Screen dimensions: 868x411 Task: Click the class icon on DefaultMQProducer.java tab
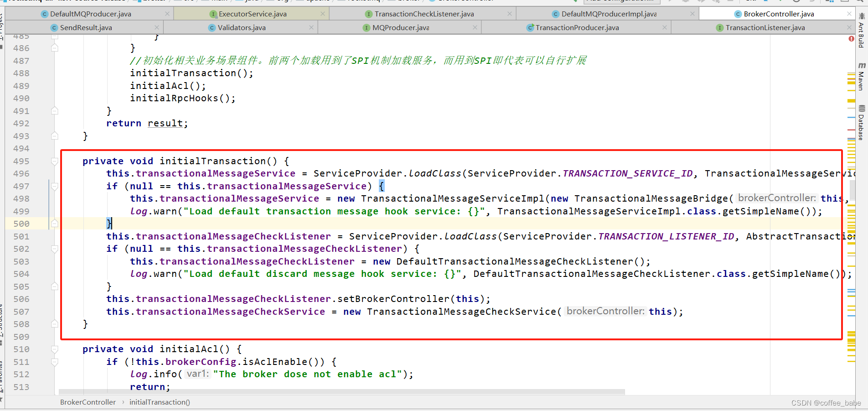[45, 14]
